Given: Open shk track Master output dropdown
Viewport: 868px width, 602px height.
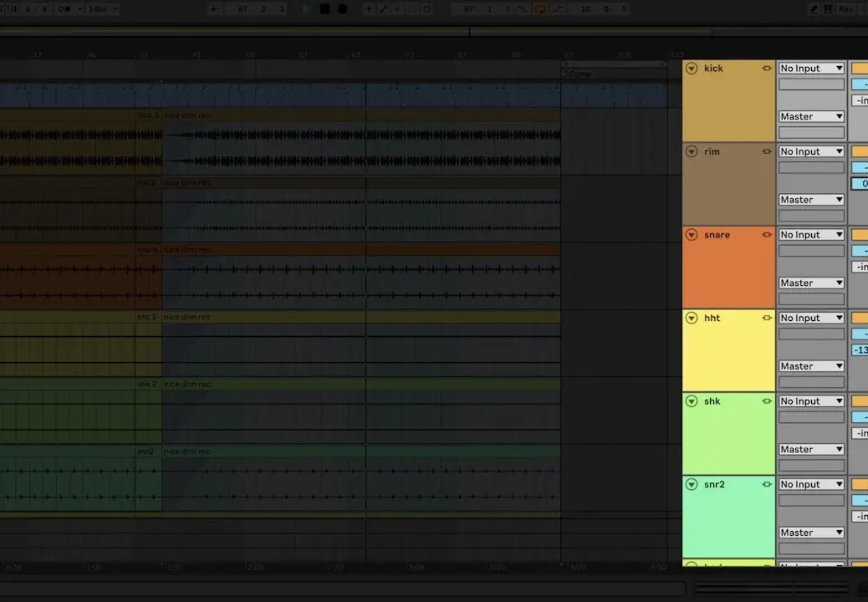Looking at the screenshot, I should coord(811,449).
